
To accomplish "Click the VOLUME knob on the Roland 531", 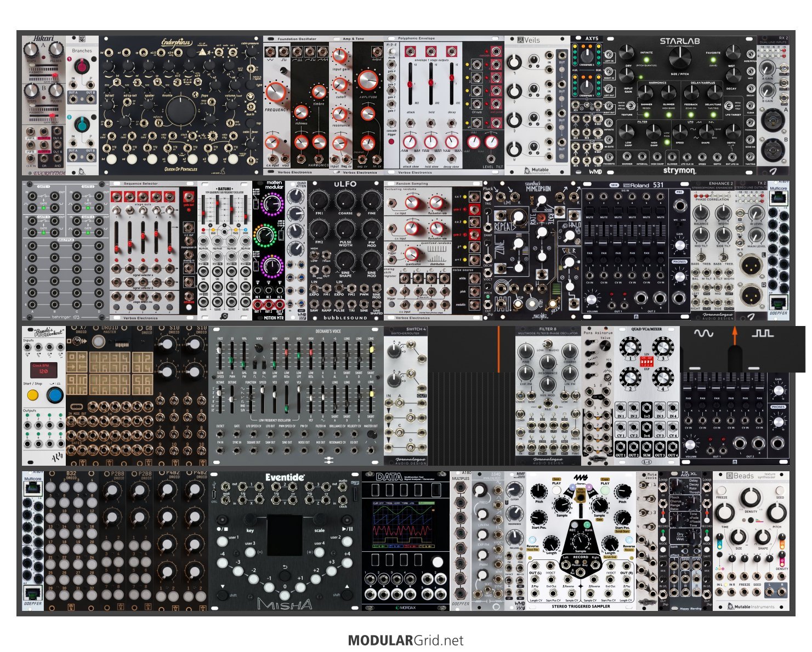I will [591, 299].
